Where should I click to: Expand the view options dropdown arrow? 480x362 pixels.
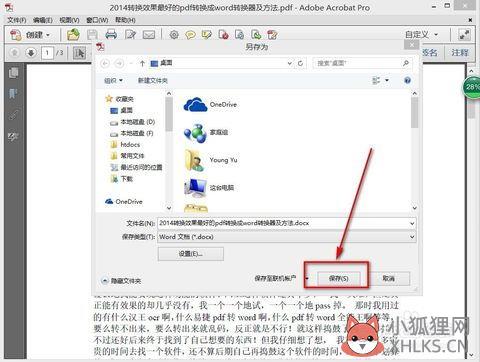(387, 80)
